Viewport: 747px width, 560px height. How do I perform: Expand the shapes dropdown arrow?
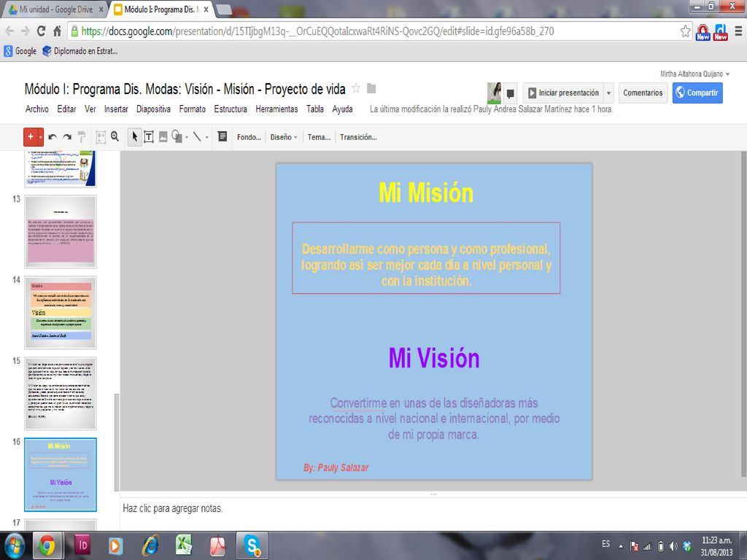pyautogui.click(x=186, y=137)
